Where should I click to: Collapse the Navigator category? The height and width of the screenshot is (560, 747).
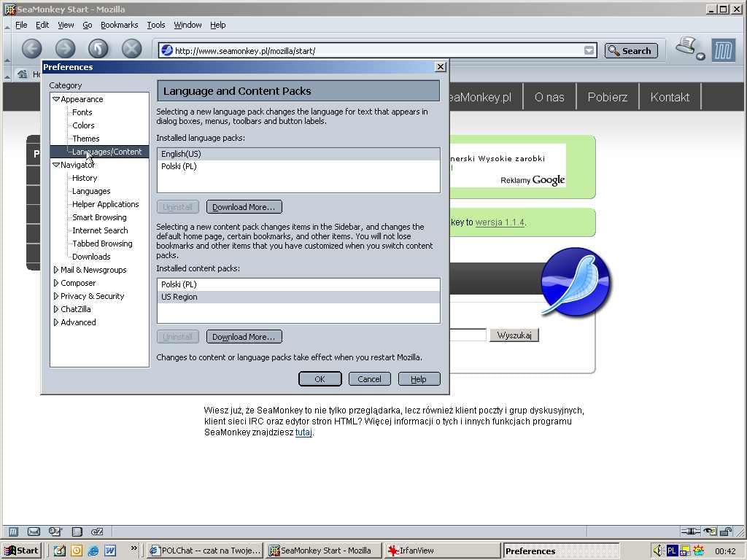[x=56, y=165]
